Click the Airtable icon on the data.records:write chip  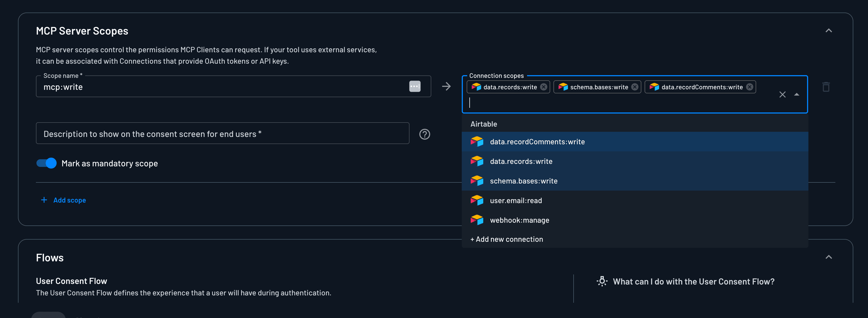[476, 87]
